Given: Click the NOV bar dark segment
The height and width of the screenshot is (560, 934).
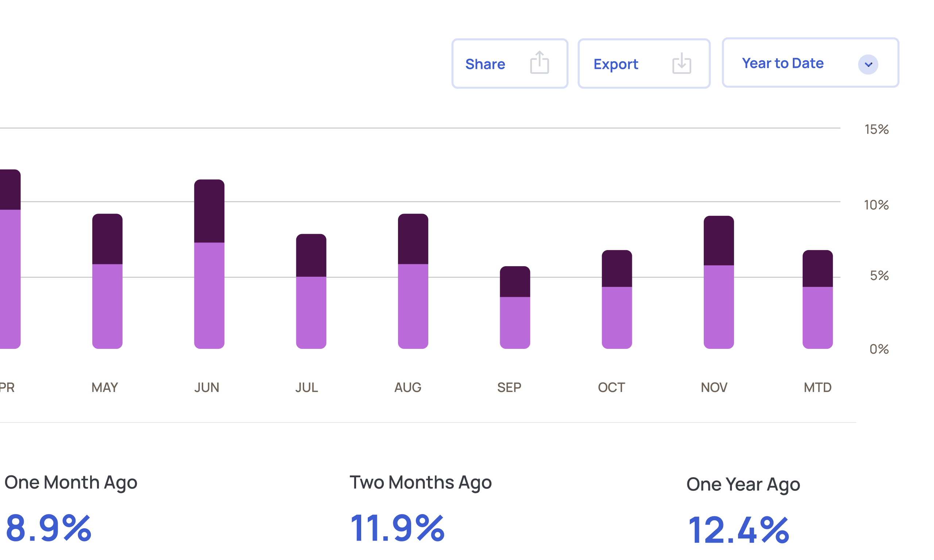Looking at the screenshot, I should click(x=718, y=241).
